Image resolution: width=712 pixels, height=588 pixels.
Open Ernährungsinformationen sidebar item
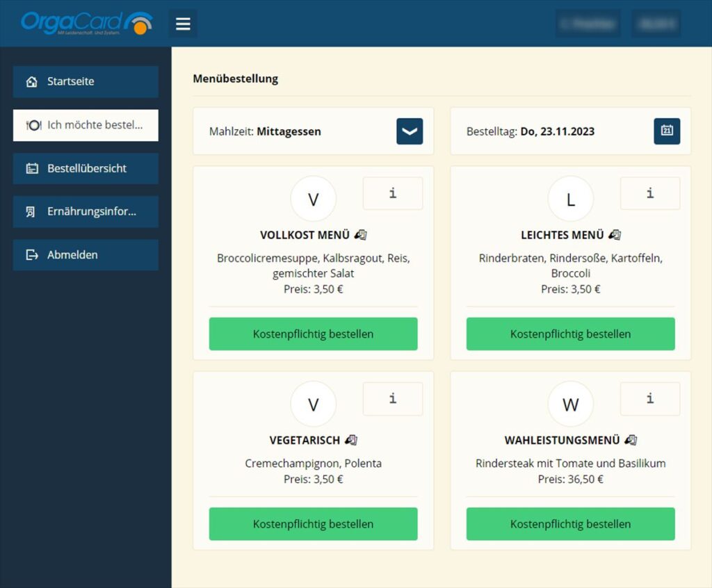pyautogui.click(x=86, y=212)
